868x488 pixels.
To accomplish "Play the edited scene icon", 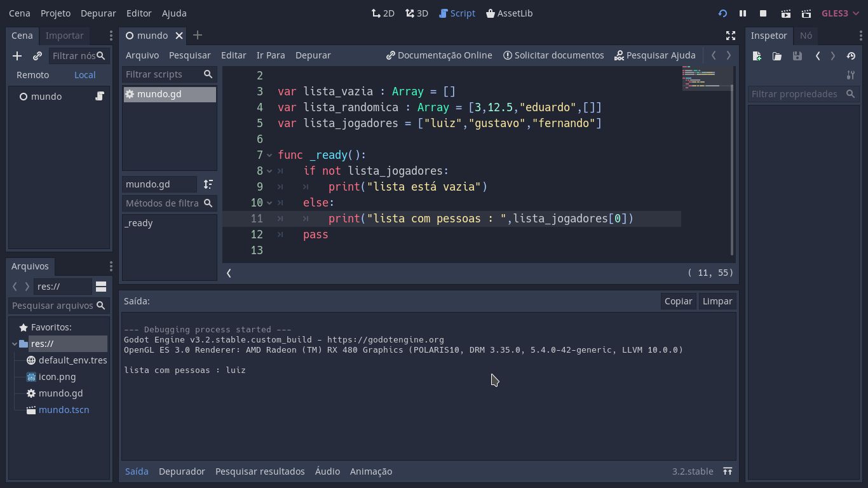I will coord(786,13).
